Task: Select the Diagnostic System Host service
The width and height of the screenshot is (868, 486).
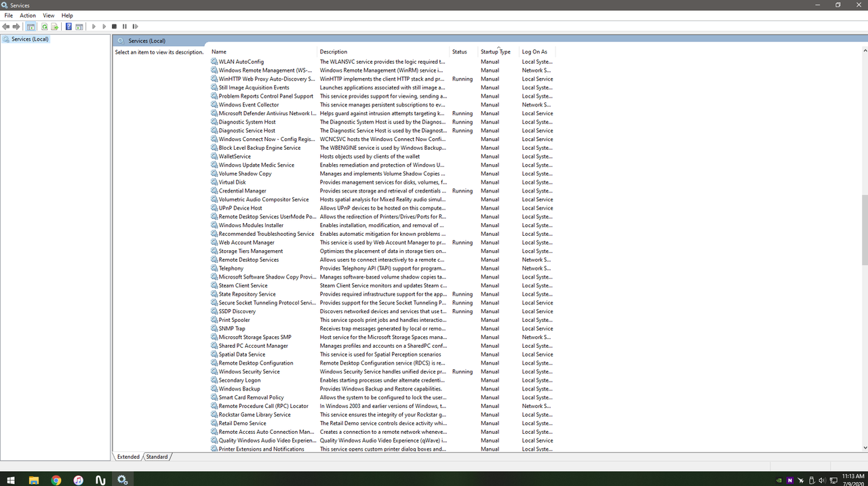Action: (x=382, y=122)
